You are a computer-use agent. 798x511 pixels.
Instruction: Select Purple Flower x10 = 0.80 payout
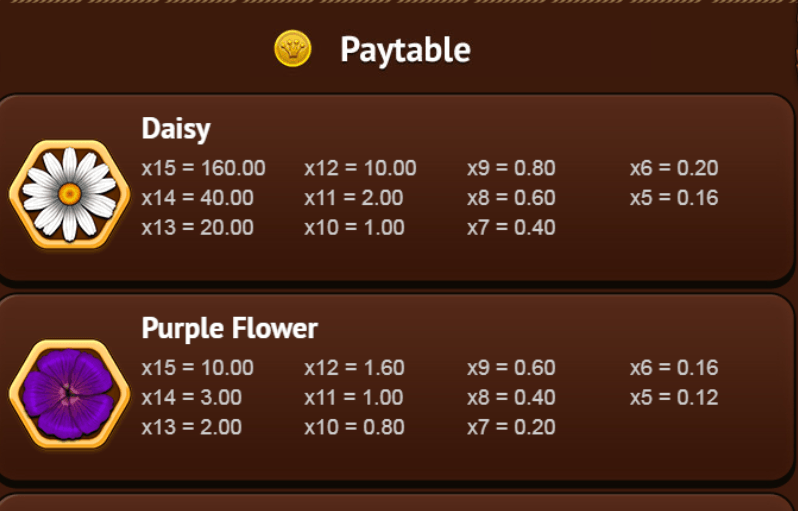355,427
